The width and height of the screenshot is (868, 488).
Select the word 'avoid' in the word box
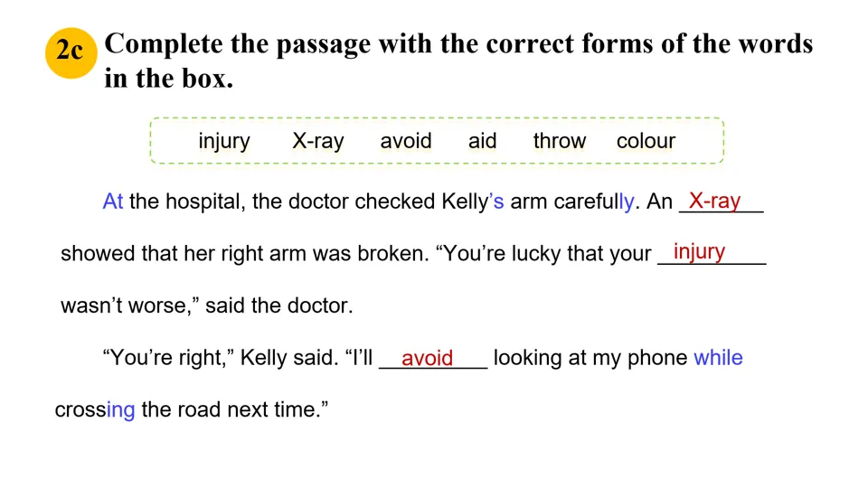coord(406,141)
